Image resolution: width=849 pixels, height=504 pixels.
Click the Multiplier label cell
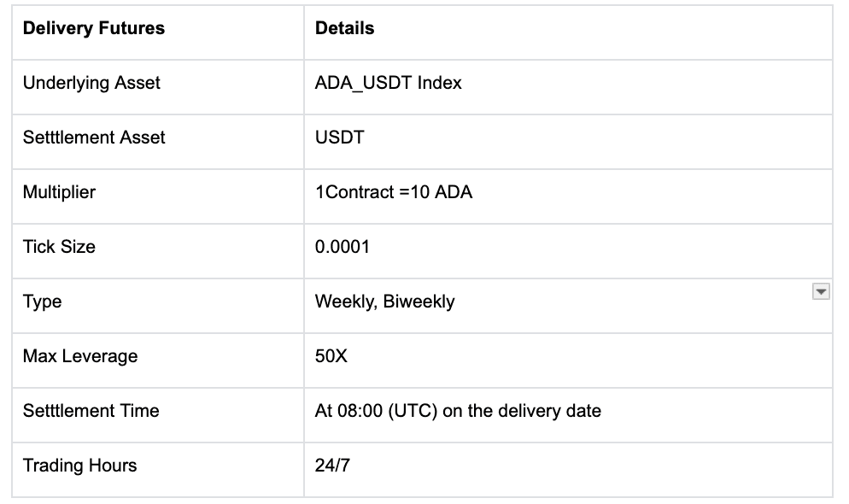[x=59, y=192]
